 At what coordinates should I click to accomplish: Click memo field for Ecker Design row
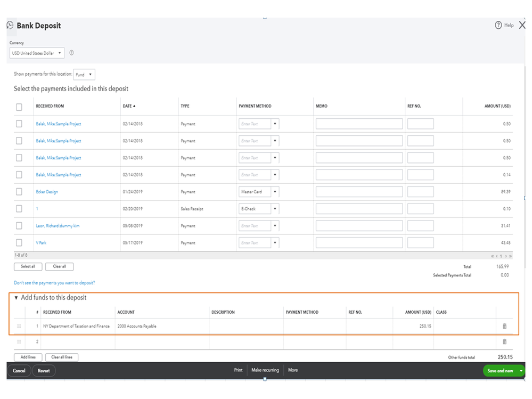pyautogui.click(x=359, y=192)
